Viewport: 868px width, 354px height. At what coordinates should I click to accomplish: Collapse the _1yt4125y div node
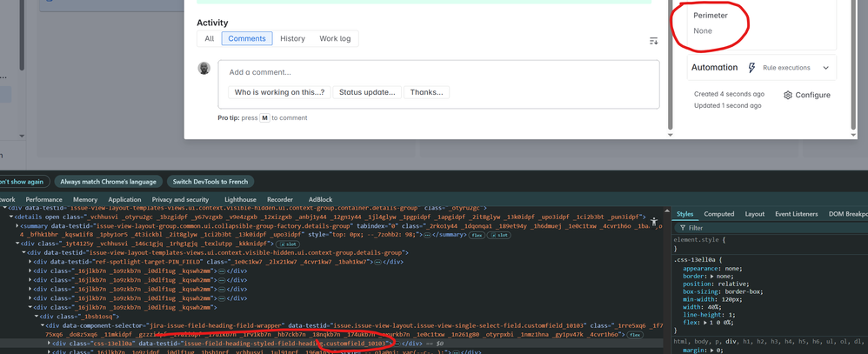[x=17, y=244]
